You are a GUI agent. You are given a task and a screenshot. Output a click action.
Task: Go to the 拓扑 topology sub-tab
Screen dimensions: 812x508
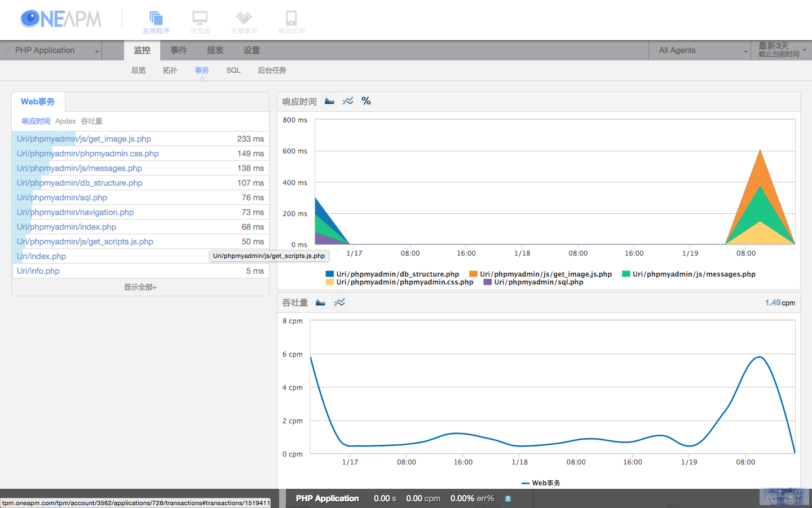(170, 71)
